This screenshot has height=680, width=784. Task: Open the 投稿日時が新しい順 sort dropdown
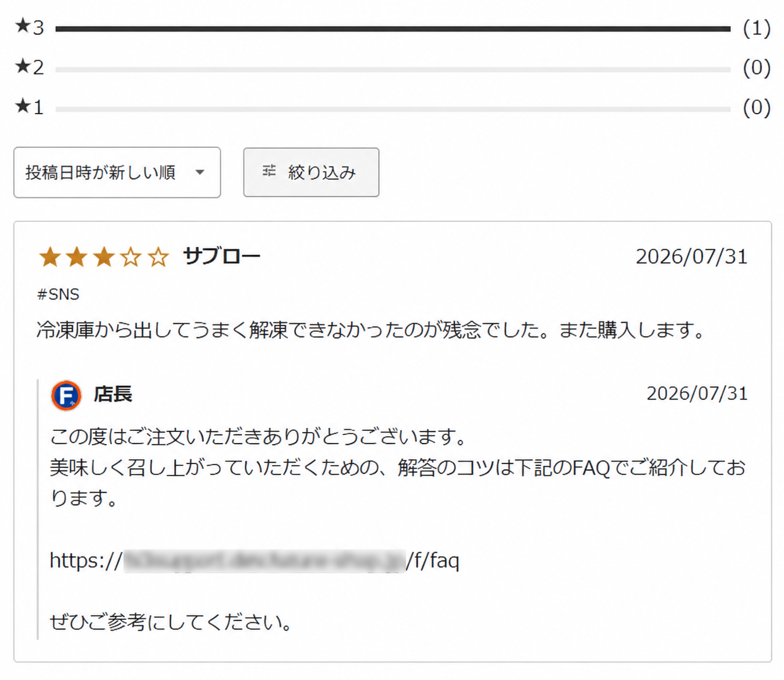[117, 172]
